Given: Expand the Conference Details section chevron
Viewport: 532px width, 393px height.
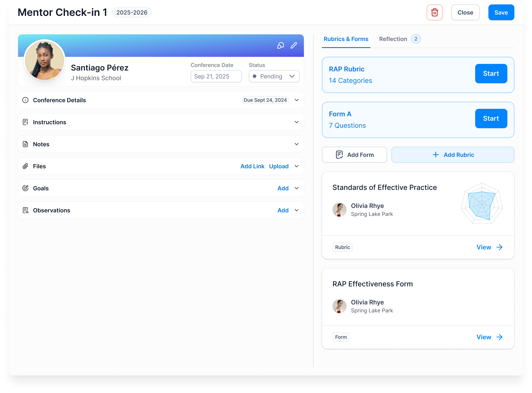Looking at the screenshot, I should click(x=296, y=100).
